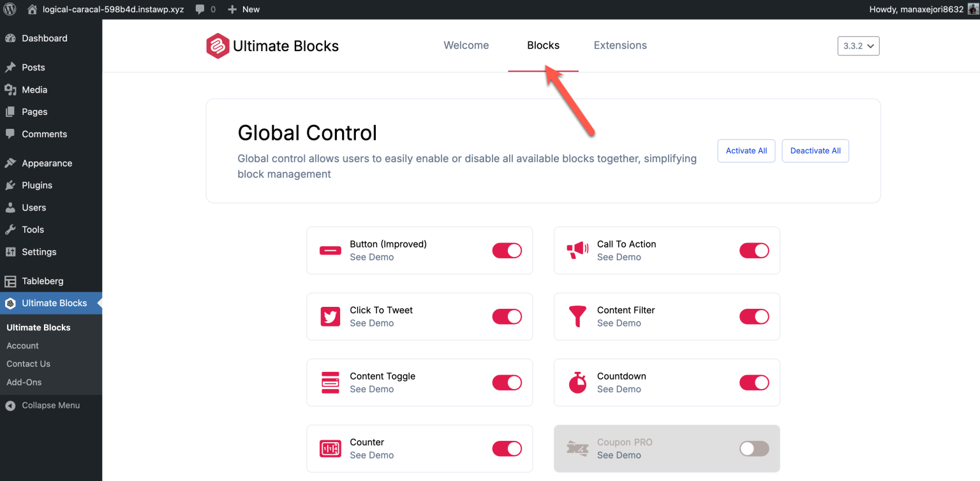Click the WordPress logo in the top admin bar
Image resolution: width=980 pixels, height=481 pixels.
click(x=10, y=9)
